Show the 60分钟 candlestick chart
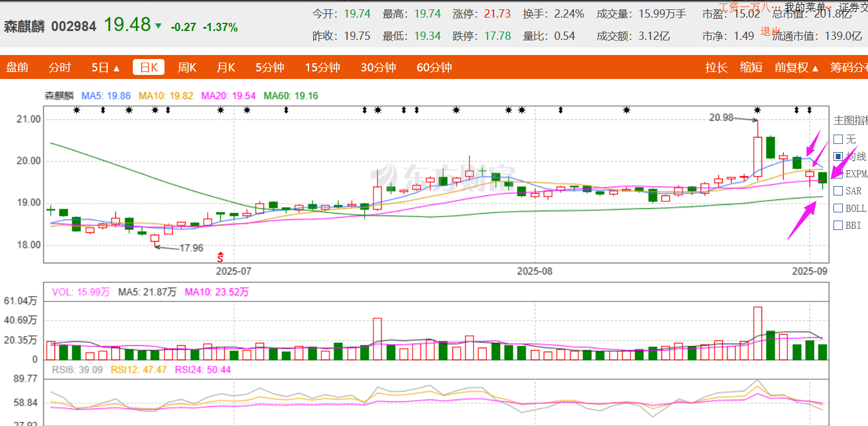Screen dimensions: 868x426 point(434,67)
